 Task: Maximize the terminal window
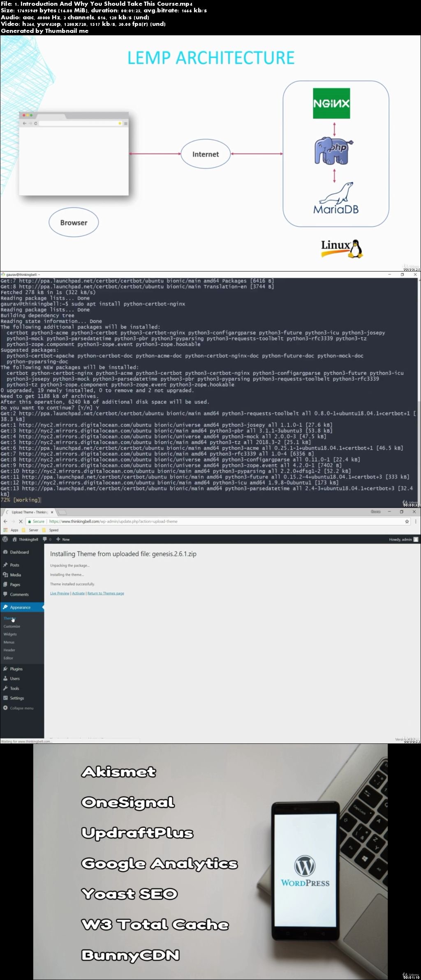pos(402,274)
